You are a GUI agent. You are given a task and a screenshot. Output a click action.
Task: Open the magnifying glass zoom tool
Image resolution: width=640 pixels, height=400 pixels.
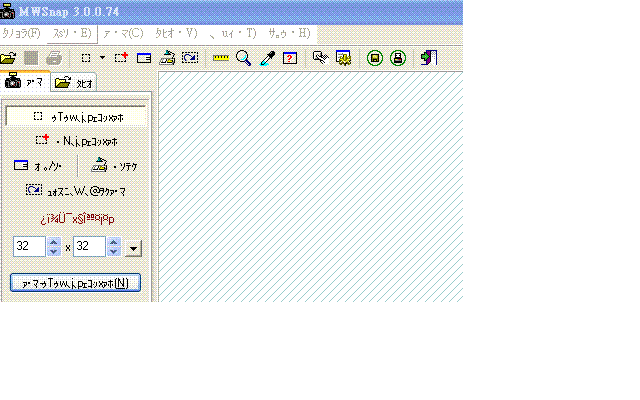tap(244, 58)
